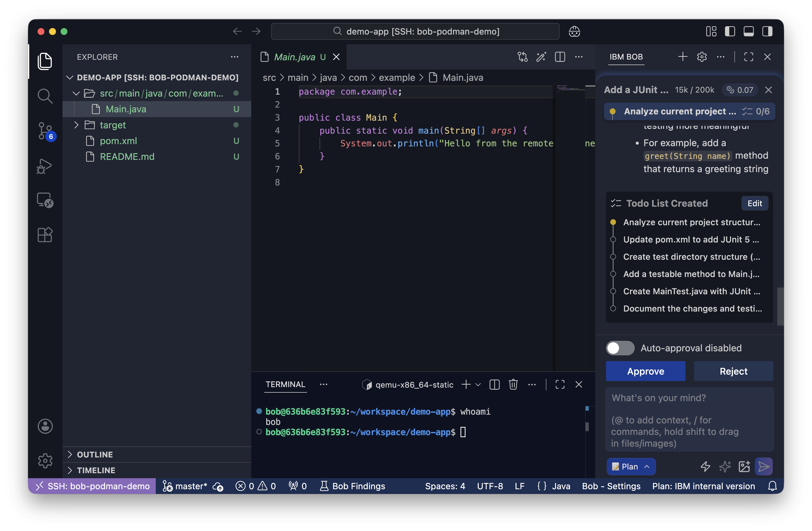Toggle the Auto-approval switch
Screen dimensions: 812x531
click(x=620, y=348)
